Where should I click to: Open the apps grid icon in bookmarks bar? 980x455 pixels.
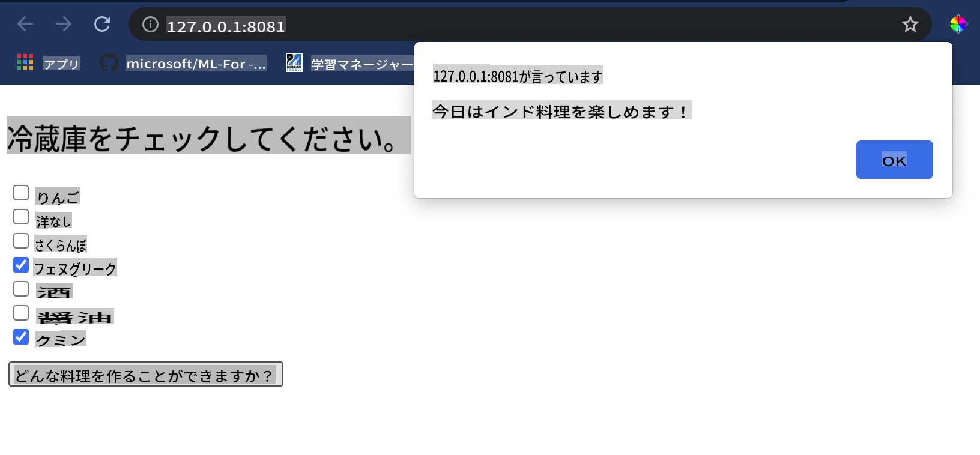click(x=25, y=62)
